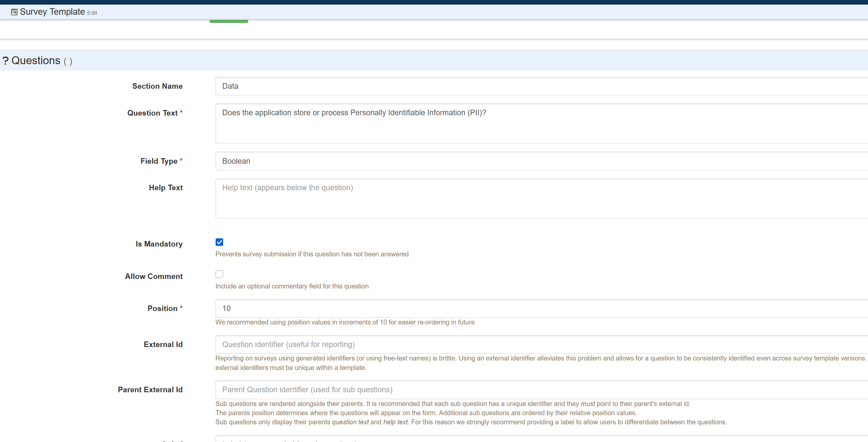Click the question mark icon in Questions header
The height and width of the screenshot is (442, 868).
(5, 61)
